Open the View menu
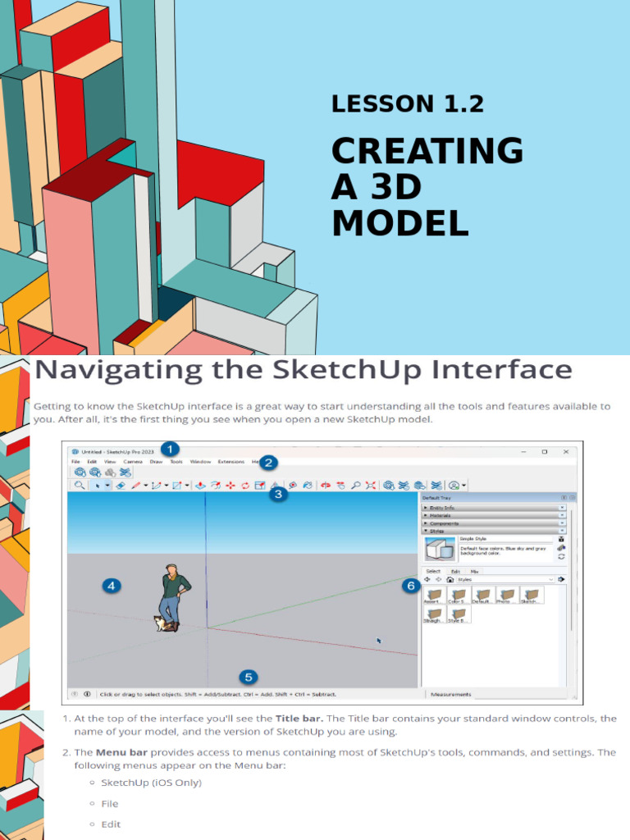The width and height of the screenshot is (630, 840). click(110, 461)
